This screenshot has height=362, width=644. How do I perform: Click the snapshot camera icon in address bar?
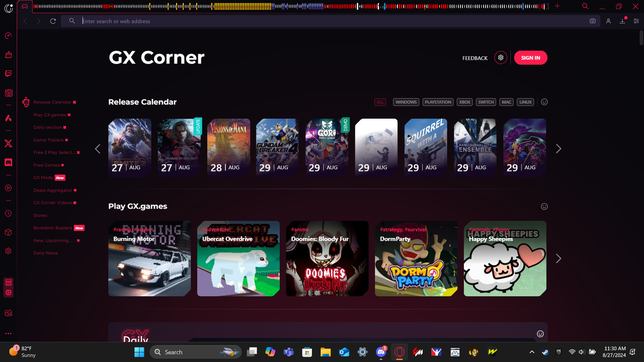tap(593, 21)
